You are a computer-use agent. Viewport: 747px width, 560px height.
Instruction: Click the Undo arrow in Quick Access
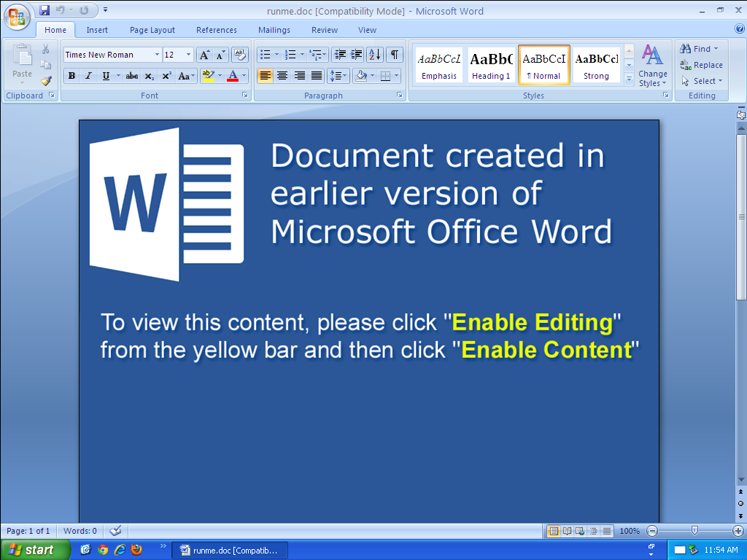[x=60, y=10]
